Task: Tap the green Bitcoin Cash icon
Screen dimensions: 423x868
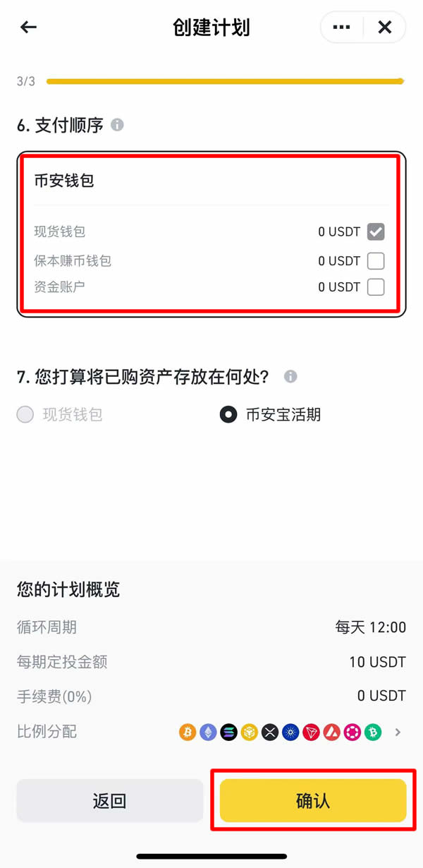Action: (x=373, y=733)
